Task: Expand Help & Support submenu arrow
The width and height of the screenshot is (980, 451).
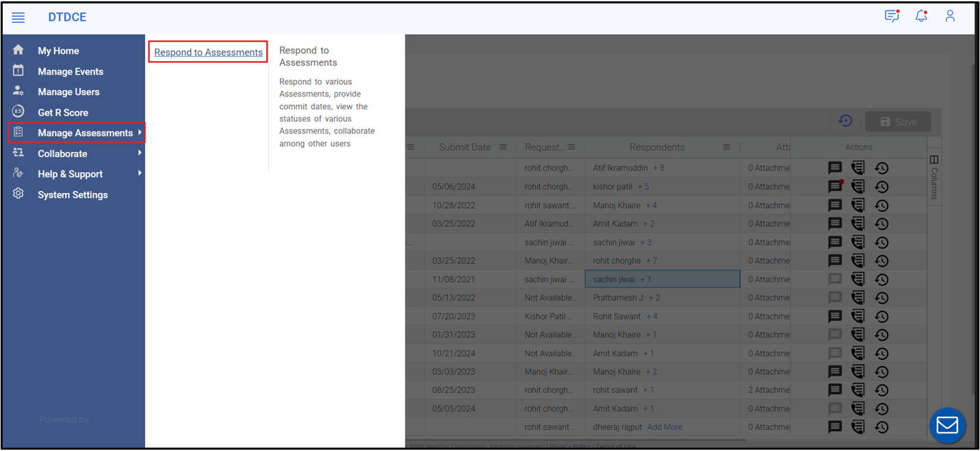Action: click(x=140, y=173)
